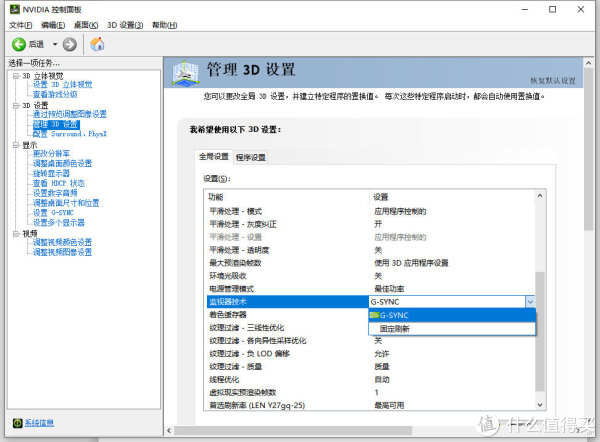Image resolution: width=600 pixels, height=442 pixels.
Task: Maximize the NVIDIA control panel window
Action: click(x=553, y=9)
